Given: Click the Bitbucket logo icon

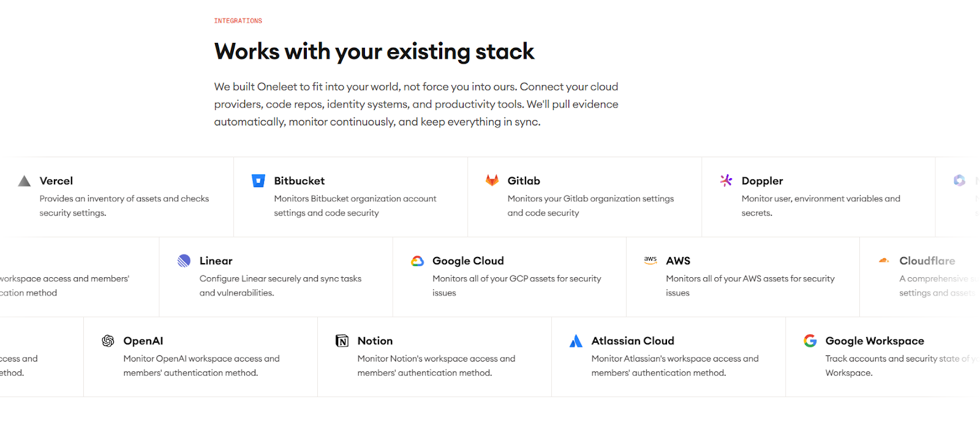Looking at the screenshot, I should pos(258,180).
